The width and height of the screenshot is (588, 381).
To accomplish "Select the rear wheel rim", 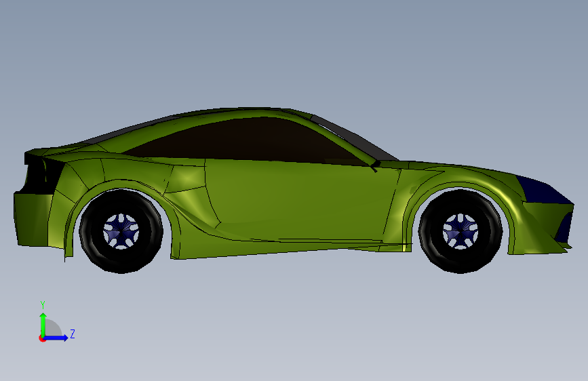I will (x=121, y=231).
